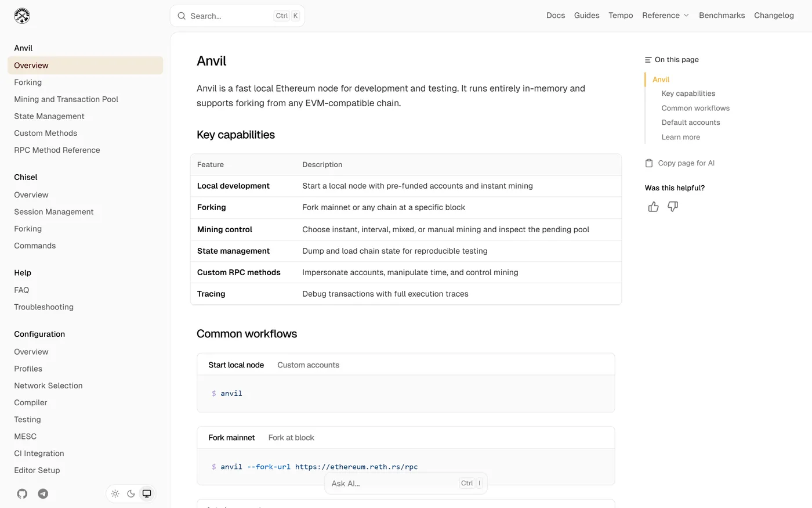Open Editor Setup sidebar page
The width and height of the screenshot is (812, 508).
(85, 470)
